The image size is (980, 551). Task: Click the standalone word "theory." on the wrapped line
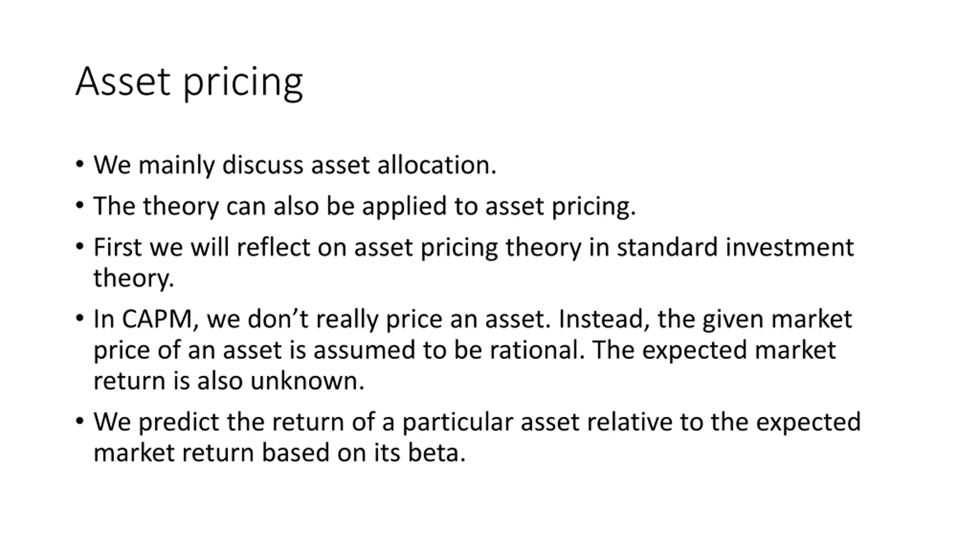134,278
